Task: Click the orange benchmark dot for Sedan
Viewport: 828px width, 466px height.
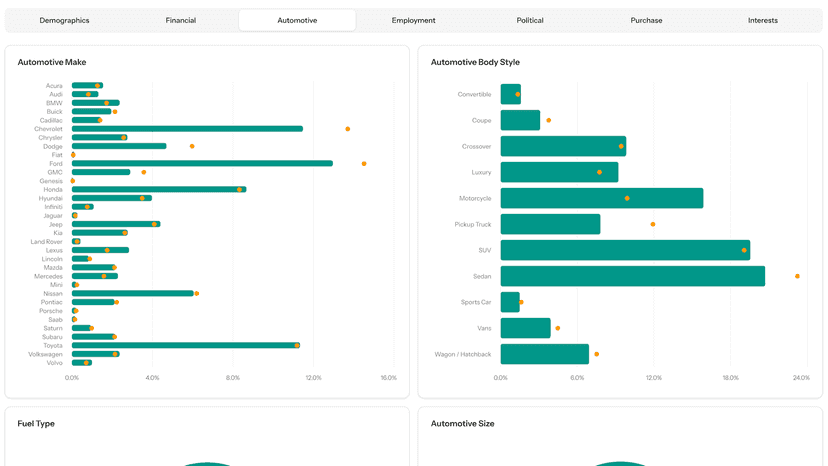Action: (x=797, y=276)
